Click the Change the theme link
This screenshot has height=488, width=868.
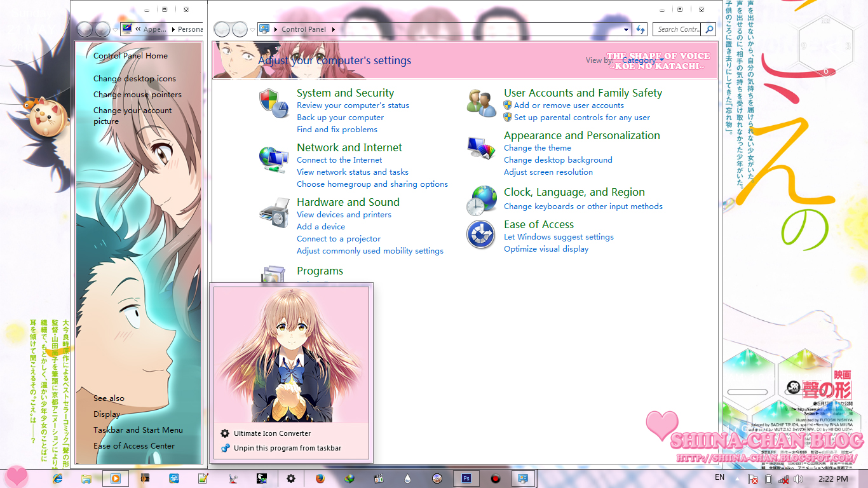538,148
